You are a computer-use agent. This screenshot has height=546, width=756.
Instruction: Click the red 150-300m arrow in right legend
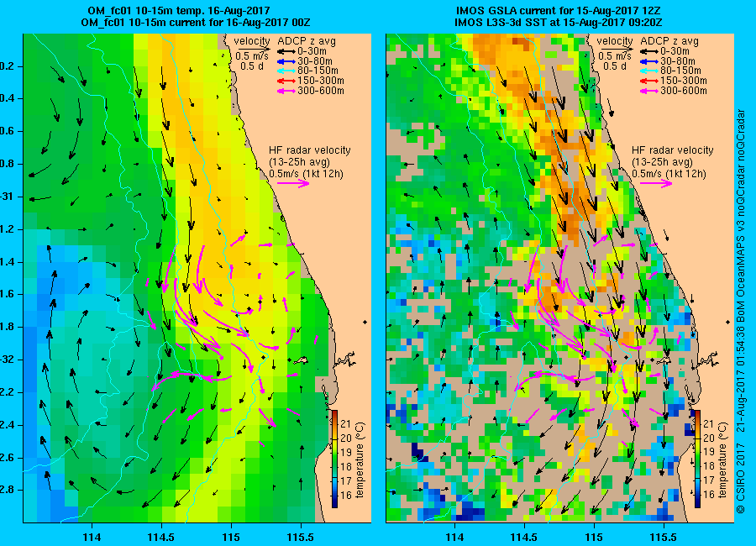[649, 81]
